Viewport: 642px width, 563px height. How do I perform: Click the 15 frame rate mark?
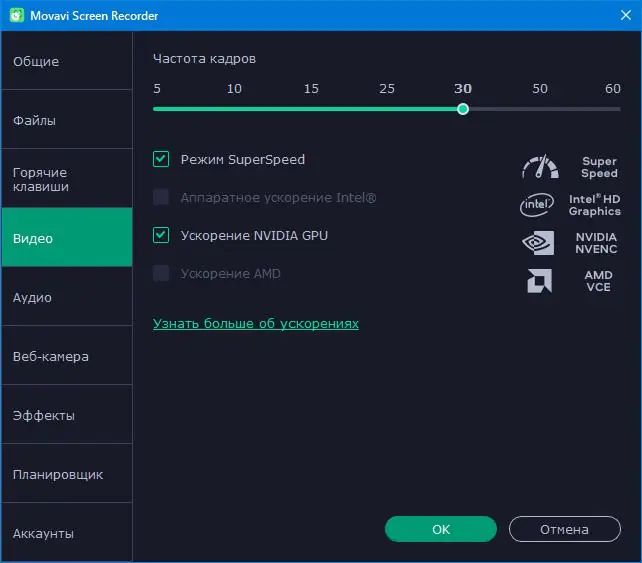(311, 88)
